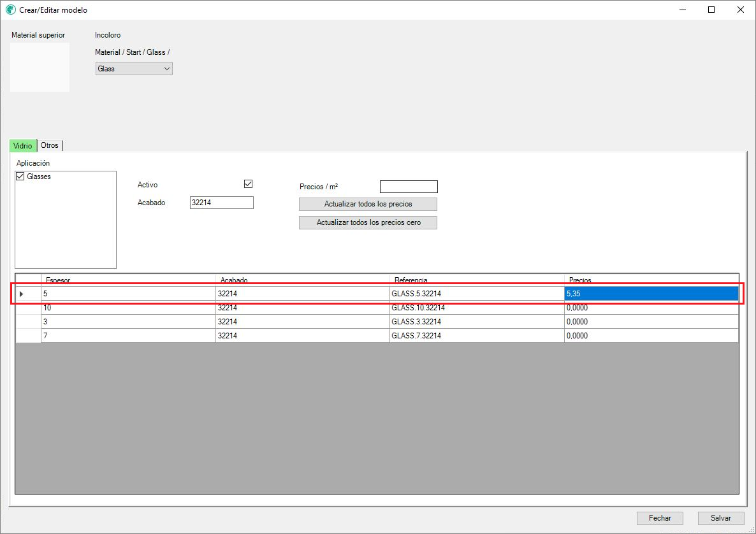
Task: Switch to the Vidrio tab
Action: 22,146
